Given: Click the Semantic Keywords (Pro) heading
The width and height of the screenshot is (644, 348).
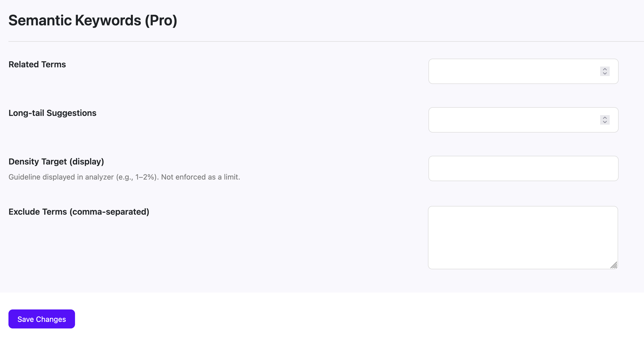Looking at the screenshot, I should [93, 20].
